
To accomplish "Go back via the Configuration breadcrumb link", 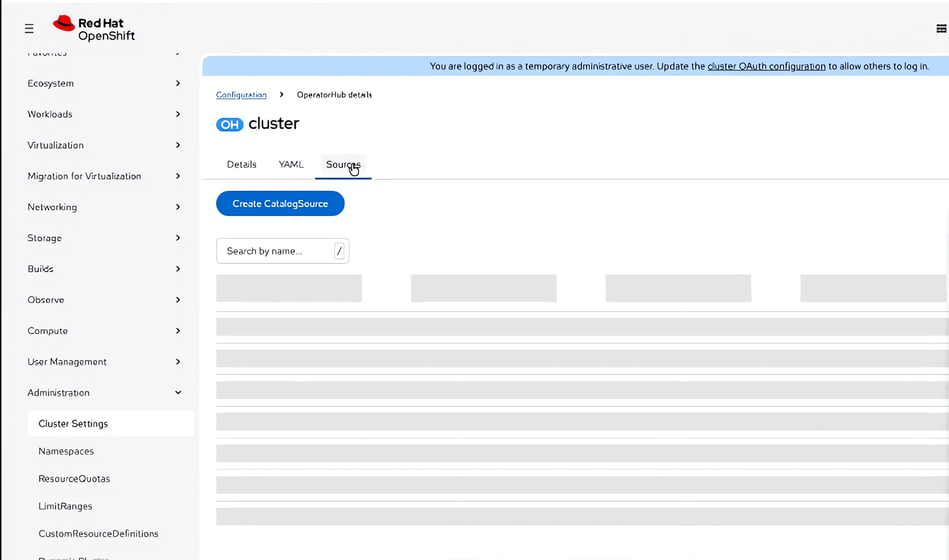I will [x=241, y=95].
